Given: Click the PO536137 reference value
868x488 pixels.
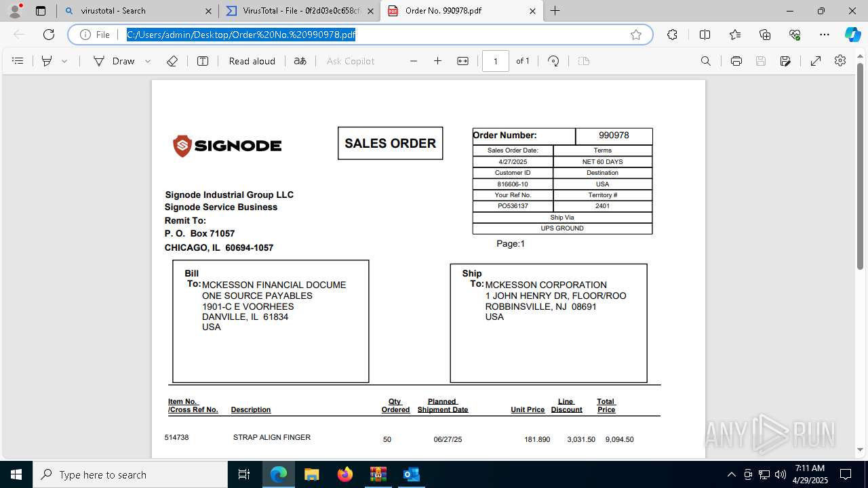Looking at the screenshot, I should point(513,206).
